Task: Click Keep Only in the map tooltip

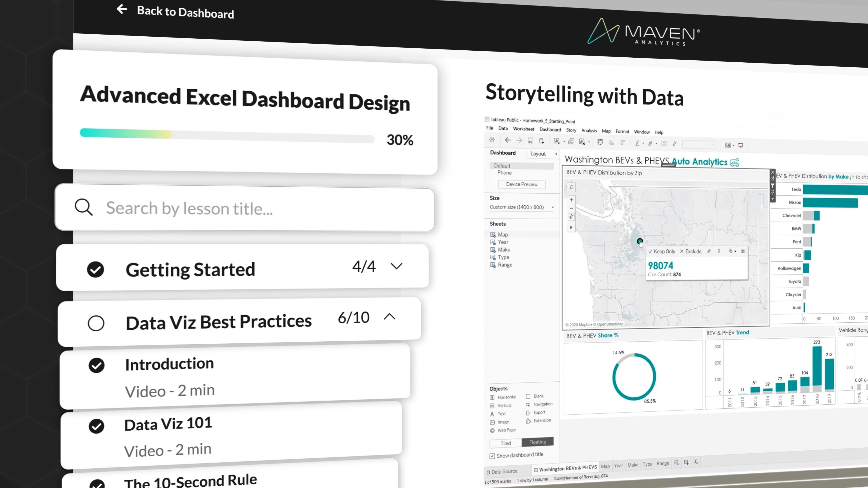Action: tap(661, 251)
